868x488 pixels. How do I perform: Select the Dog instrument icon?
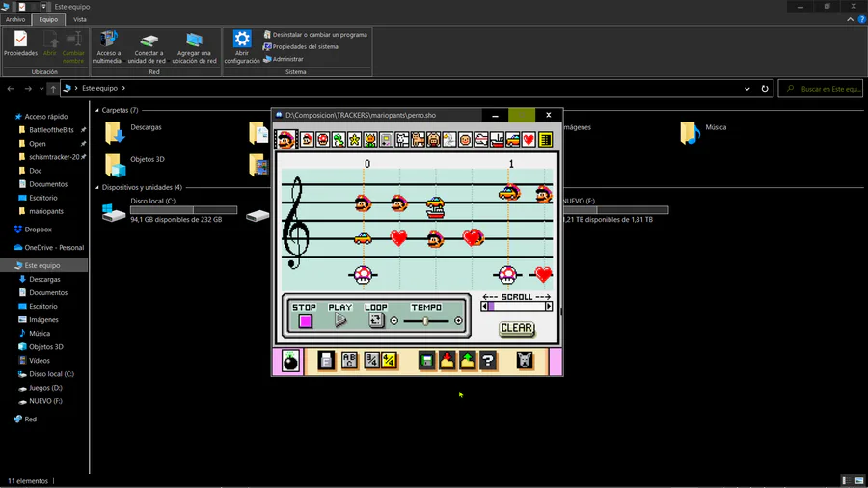402,140
